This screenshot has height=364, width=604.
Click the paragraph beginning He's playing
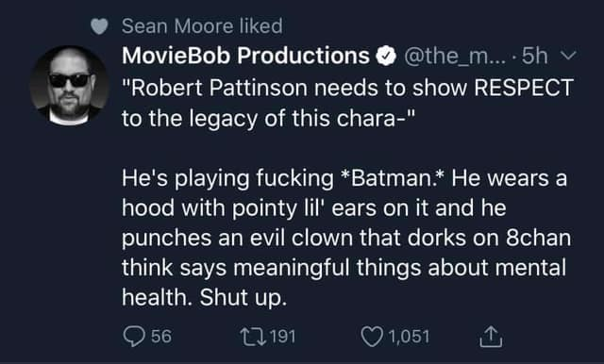click(x=346, y=238)
